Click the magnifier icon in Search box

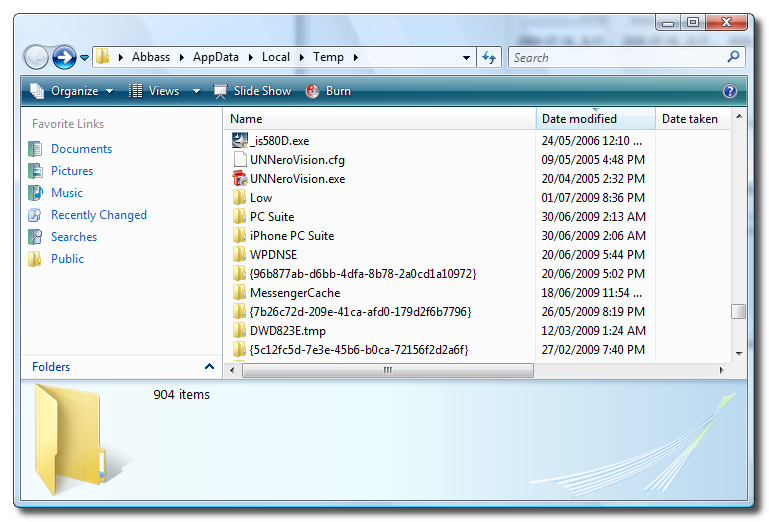[x=733, y=57]
